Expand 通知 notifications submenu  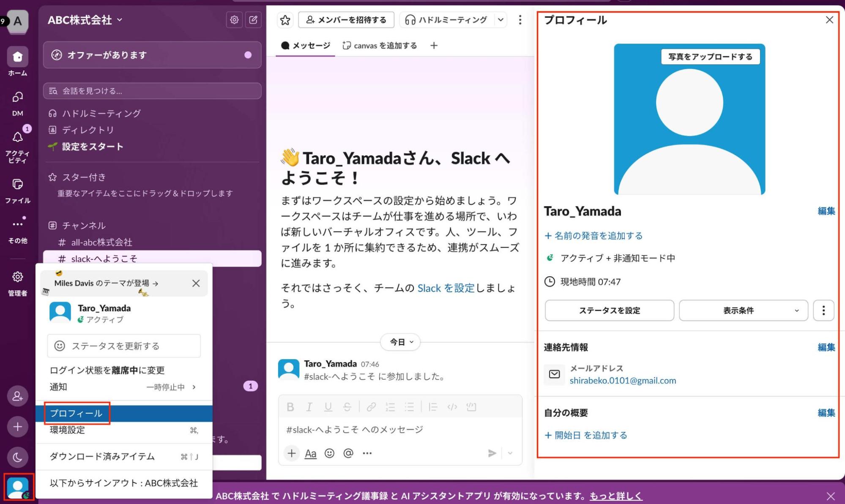tap(124, 387)
